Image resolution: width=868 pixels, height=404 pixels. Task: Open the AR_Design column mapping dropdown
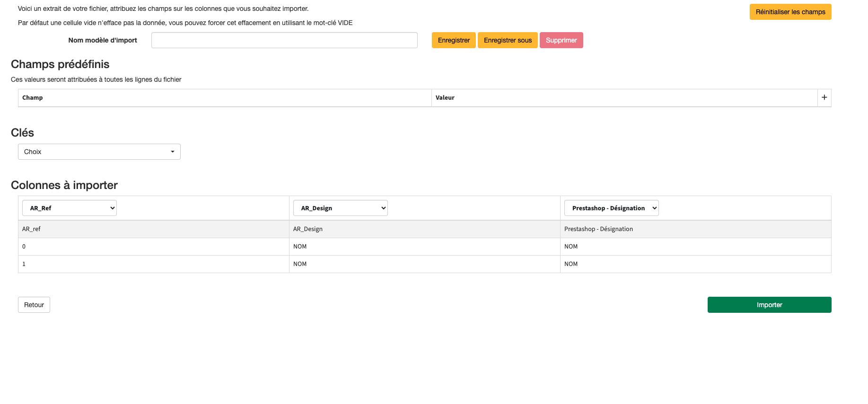click(x=341, y=208)
